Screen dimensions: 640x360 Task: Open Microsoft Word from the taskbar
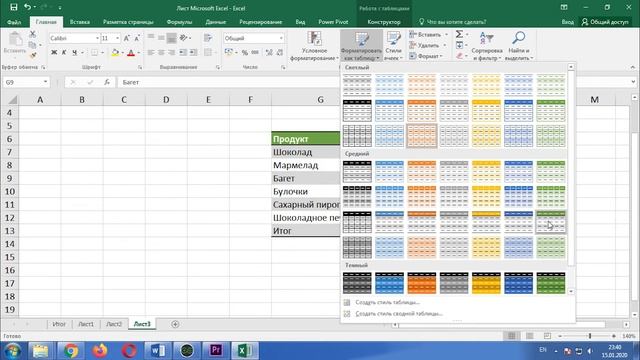[158, 351]
